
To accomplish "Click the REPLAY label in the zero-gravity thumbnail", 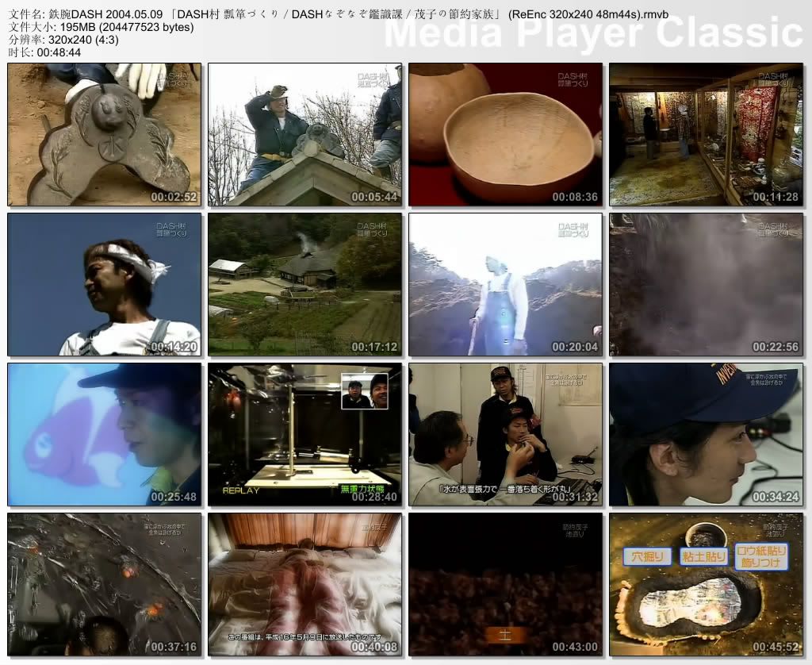I will click(x=241, y=490).
